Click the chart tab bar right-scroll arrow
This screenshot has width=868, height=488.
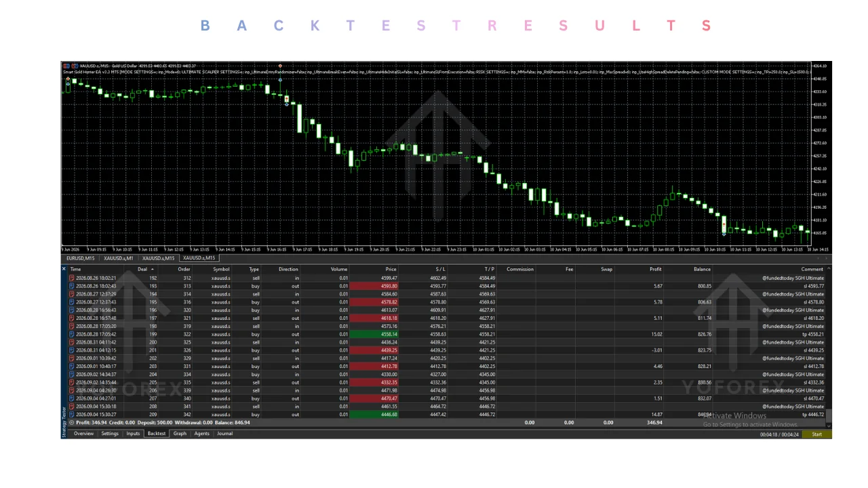click(827, 258)
